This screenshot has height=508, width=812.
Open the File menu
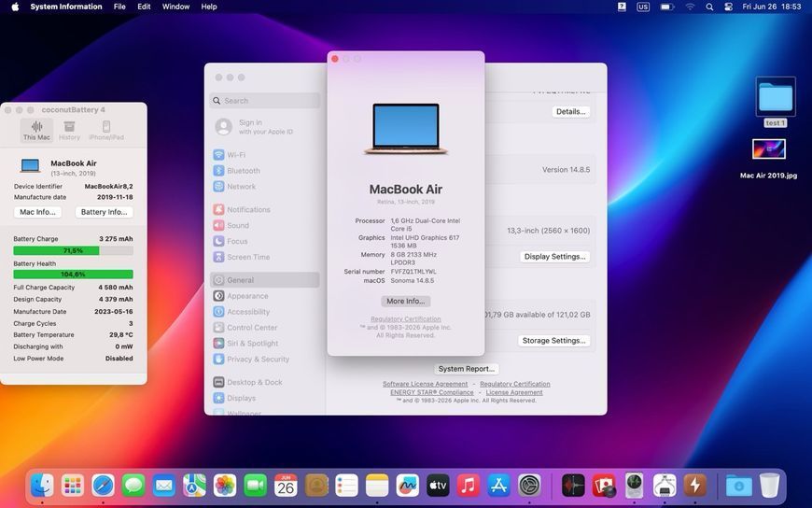(x=119, y=7)
